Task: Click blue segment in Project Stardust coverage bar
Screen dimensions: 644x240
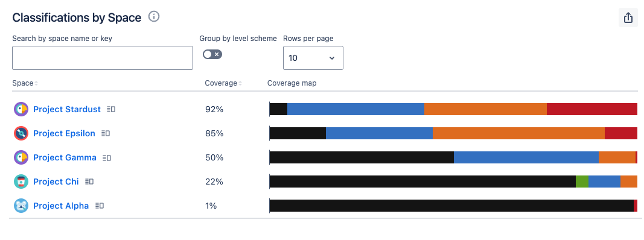Action: (x=355, y=109)
